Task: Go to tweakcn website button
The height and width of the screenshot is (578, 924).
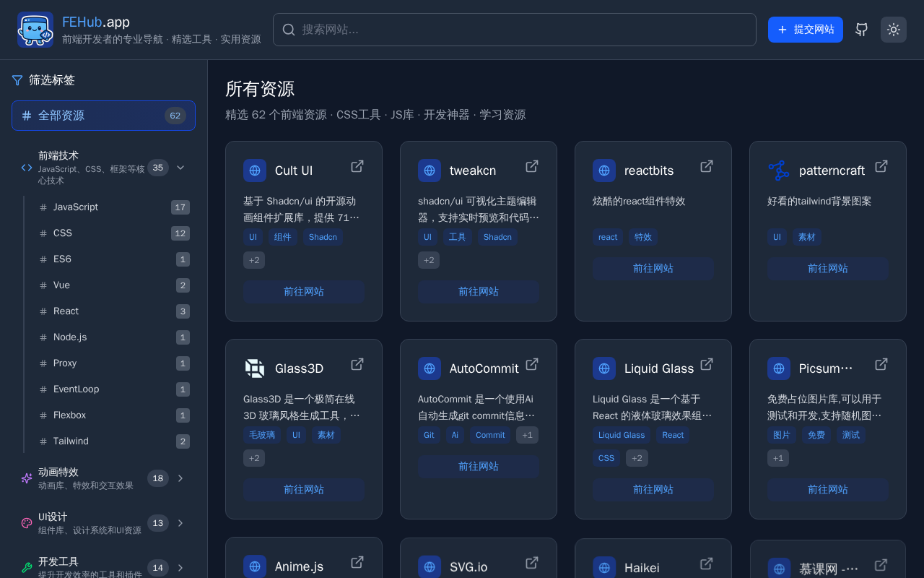Action: [479, 292]
